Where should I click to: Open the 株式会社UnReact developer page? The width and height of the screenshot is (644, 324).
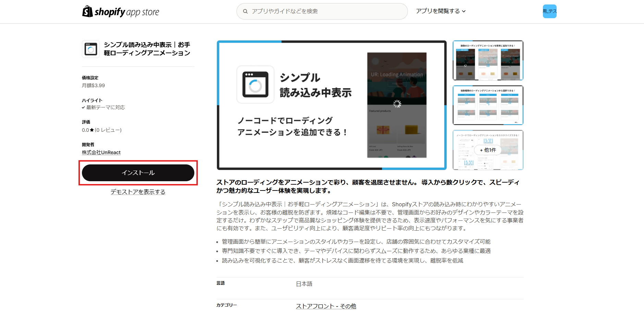click(101, 152)
